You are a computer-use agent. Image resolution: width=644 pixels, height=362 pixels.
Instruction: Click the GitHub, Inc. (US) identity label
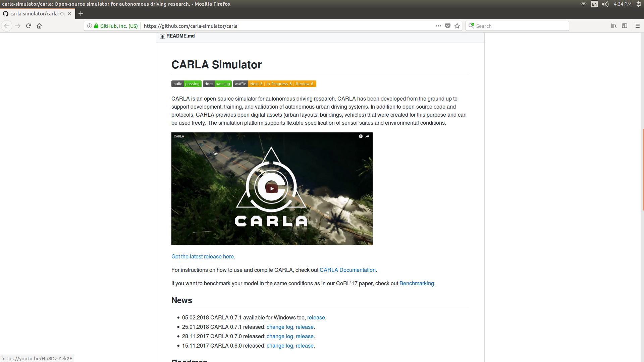click(x=119, y=26)
